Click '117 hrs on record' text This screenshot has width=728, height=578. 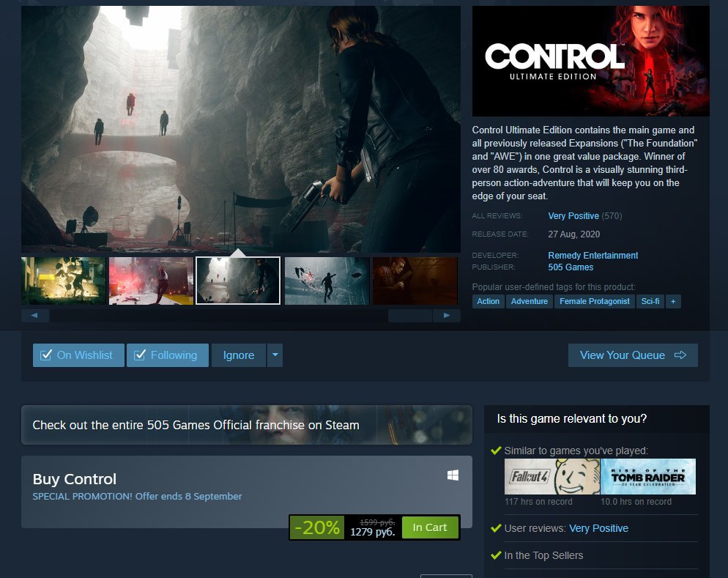(x=538, y=501)
